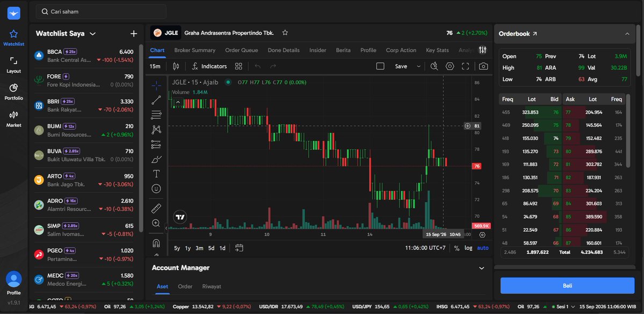
Task: Enter fullscreen chart mode
Action: 465,66
